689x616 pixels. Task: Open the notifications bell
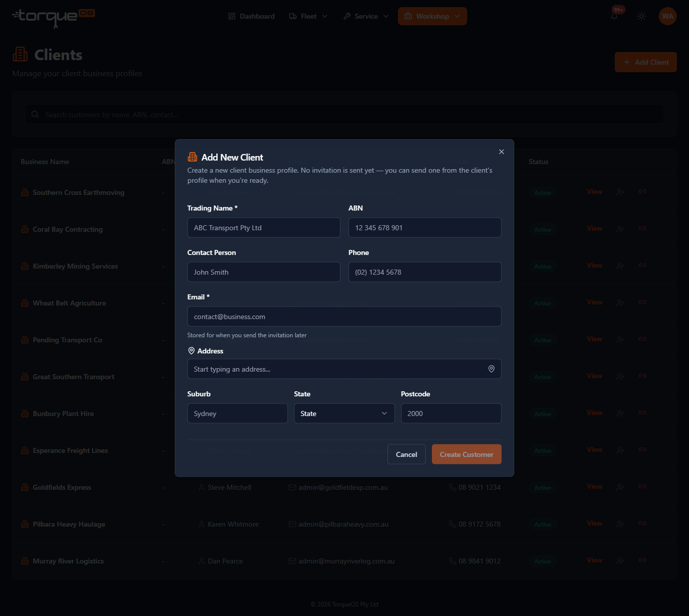(614, 16)
